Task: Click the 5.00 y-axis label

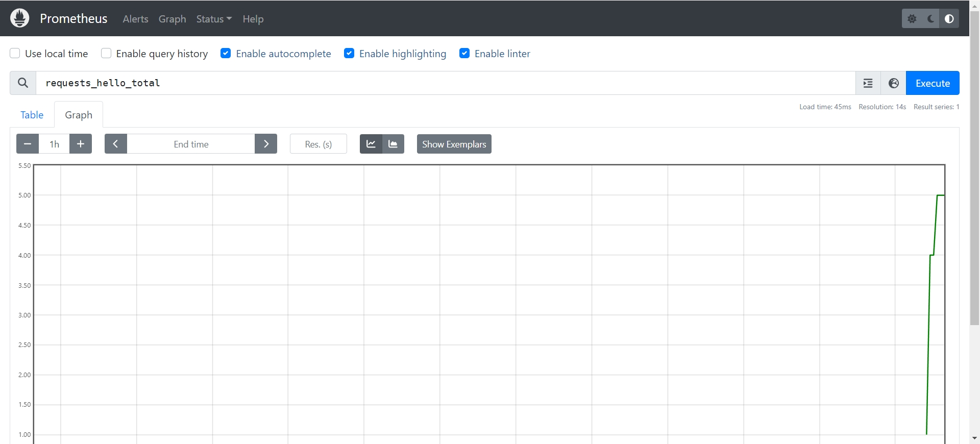Action: 24,195
